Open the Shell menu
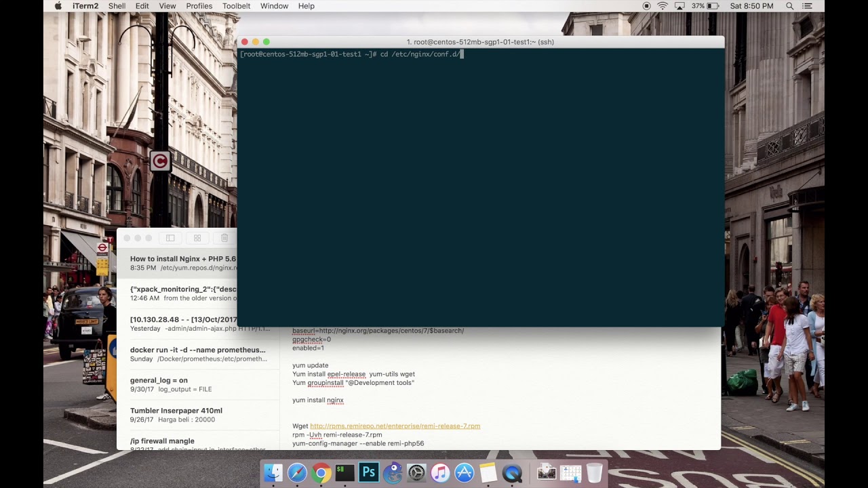This screenshot has width=868, height=488. click(x=117, y=6)
